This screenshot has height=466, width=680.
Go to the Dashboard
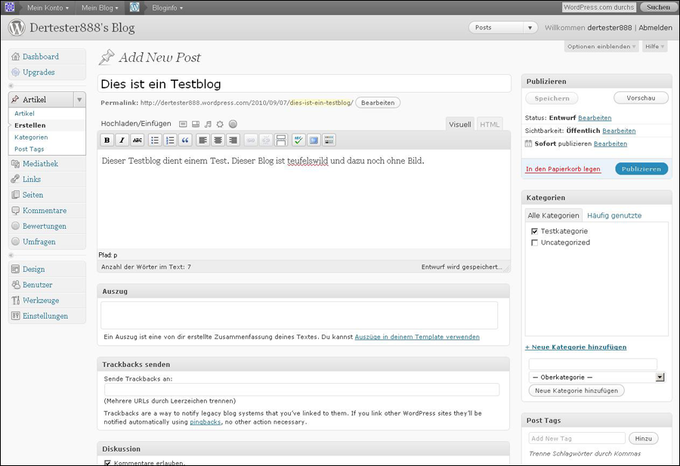[40, 56]
